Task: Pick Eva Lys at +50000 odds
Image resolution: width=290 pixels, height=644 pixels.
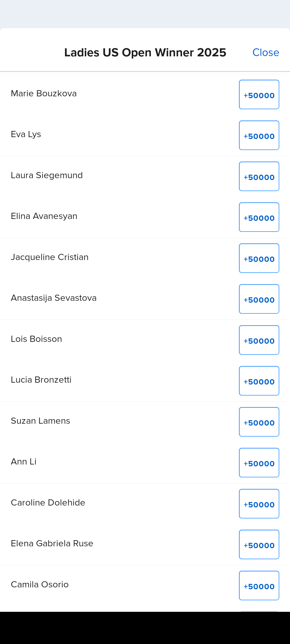Action: 259,136
